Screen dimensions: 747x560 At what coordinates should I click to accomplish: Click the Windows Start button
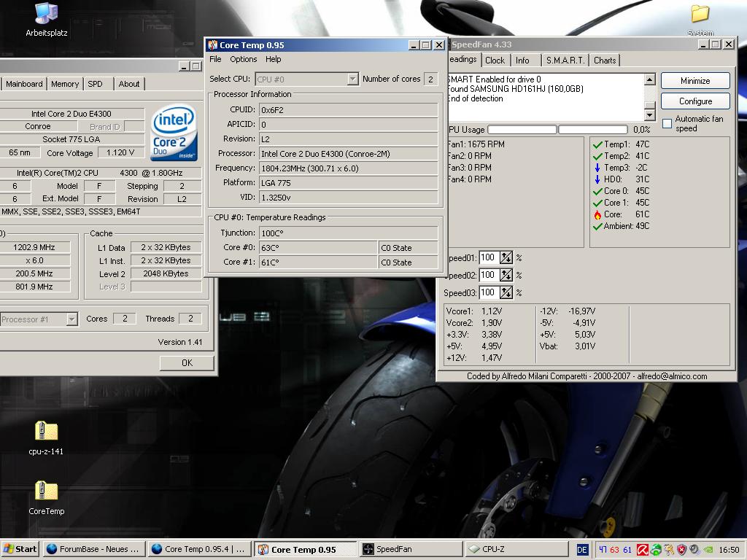coord(20,549)
